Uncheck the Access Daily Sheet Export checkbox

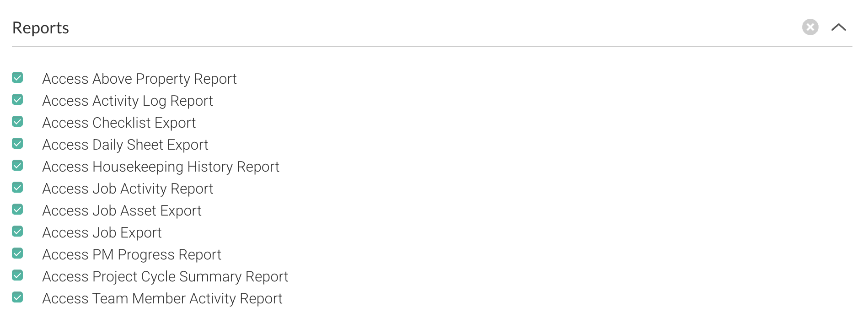pyautogui.click(x=17, y=143)
